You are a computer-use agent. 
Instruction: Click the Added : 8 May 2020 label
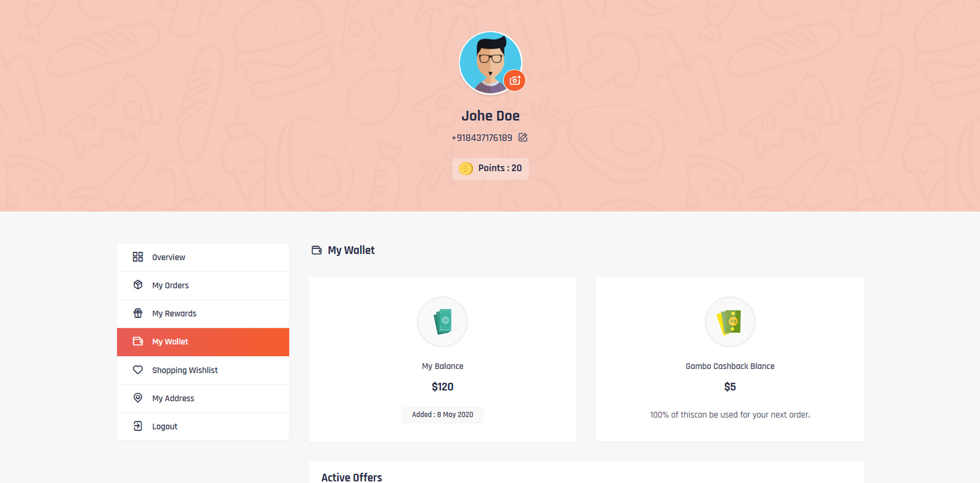tap(442, 415)
